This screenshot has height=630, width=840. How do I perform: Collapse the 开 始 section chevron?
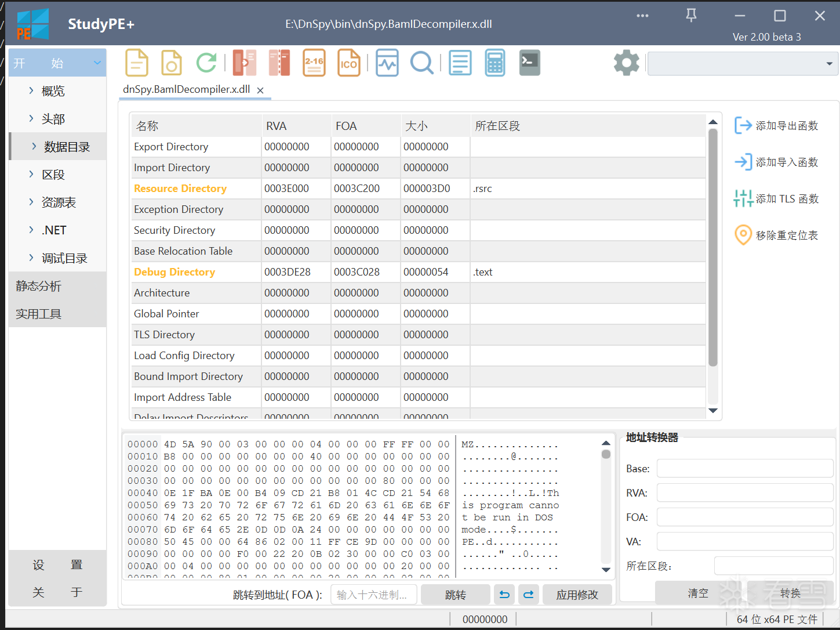[97, 62]
